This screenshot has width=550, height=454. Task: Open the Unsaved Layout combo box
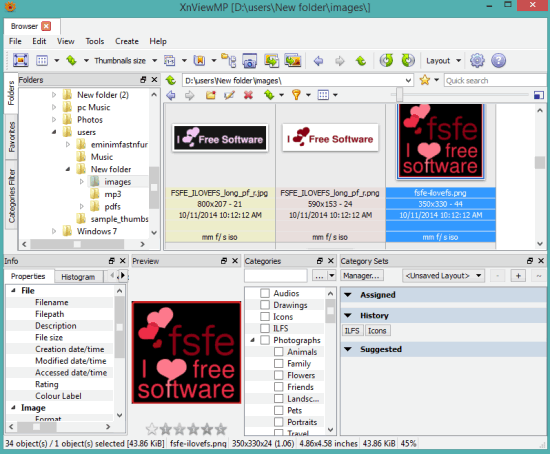point(443,275)
